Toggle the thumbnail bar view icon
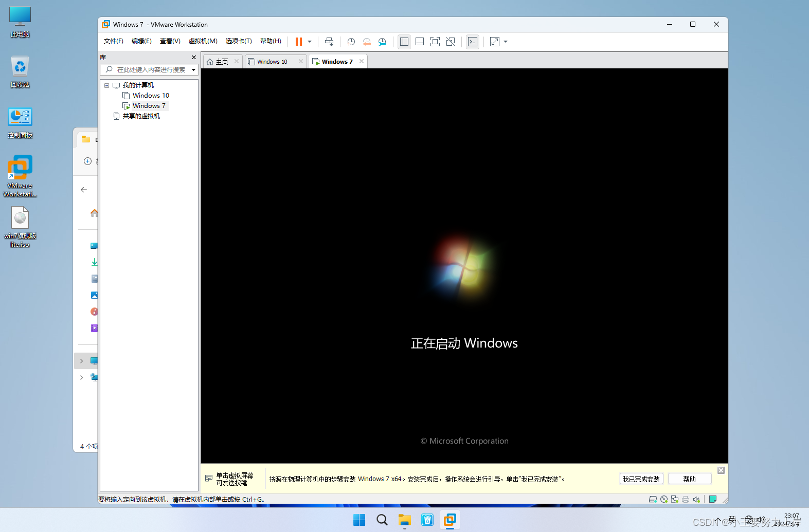 pyautogui.click(x=420, y=42)
